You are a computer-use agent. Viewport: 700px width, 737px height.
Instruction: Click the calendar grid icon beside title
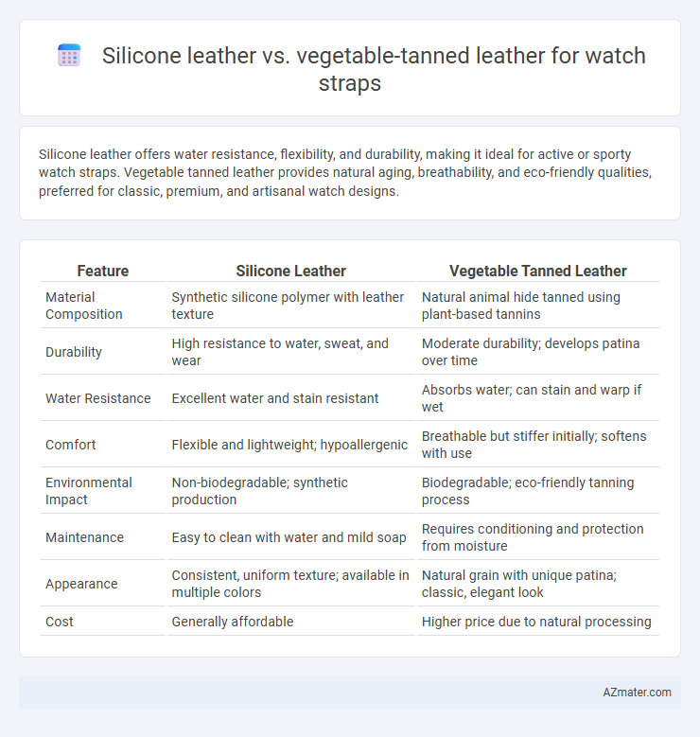[69, 56]
